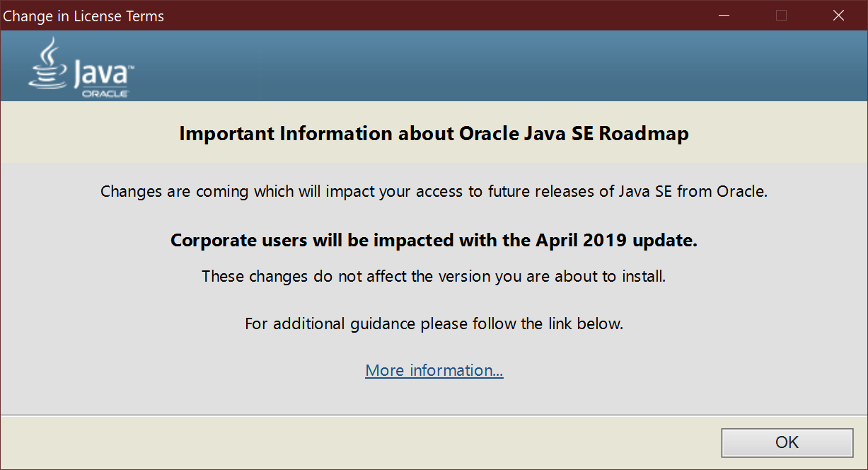
Task: Click the Change in License Terms title
Action: point(83,16)
